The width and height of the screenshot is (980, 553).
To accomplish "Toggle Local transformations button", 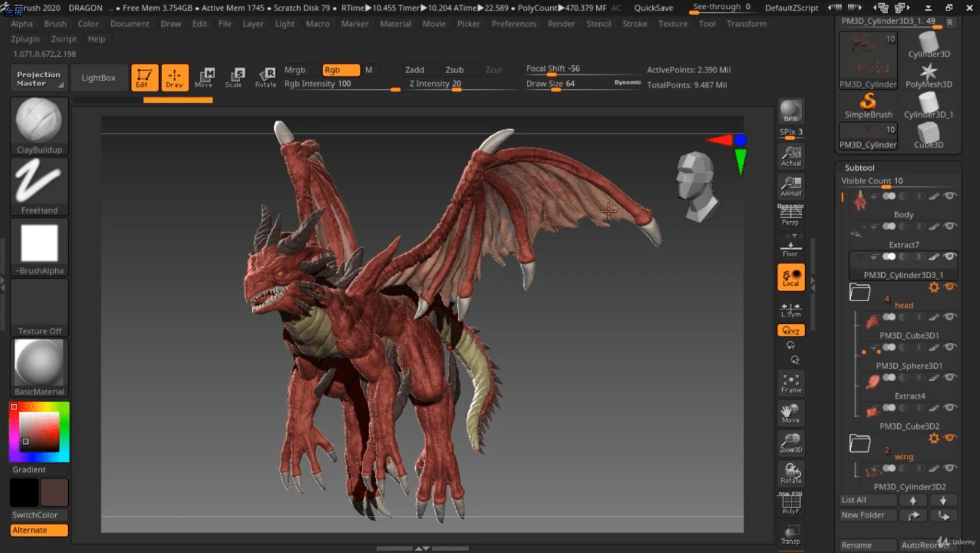I will (x=791, y=277).
